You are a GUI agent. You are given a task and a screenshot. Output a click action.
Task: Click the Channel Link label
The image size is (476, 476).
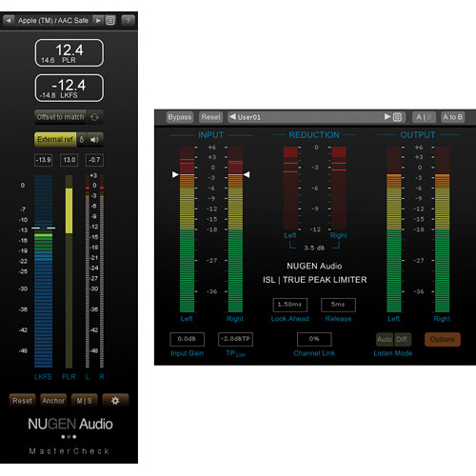pyautogui.click(x=314, y=353)
